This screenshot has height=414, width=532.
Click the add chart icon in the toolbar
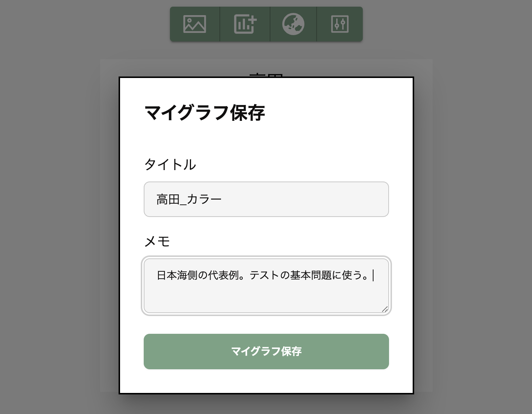tap(245, 24)
